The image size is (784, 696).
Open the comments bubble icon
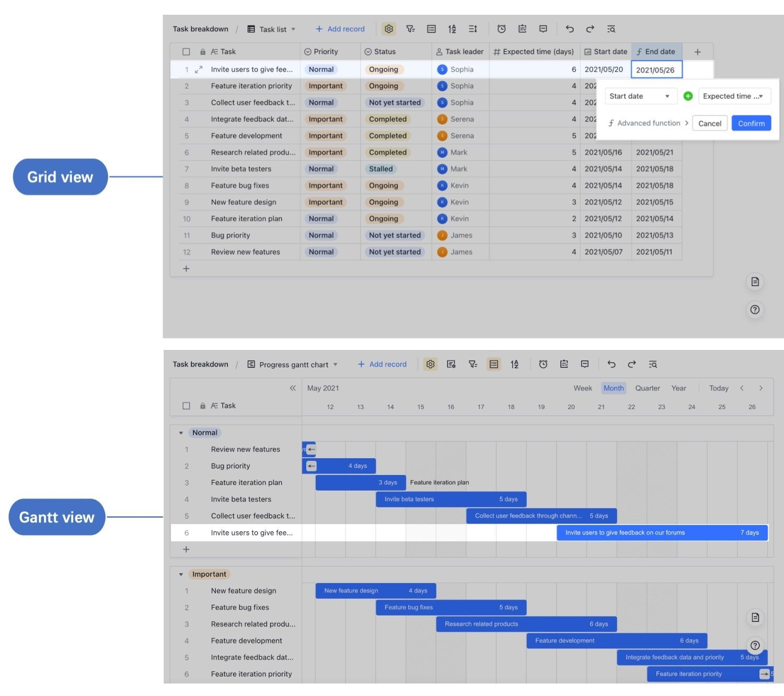click(543, 29)
